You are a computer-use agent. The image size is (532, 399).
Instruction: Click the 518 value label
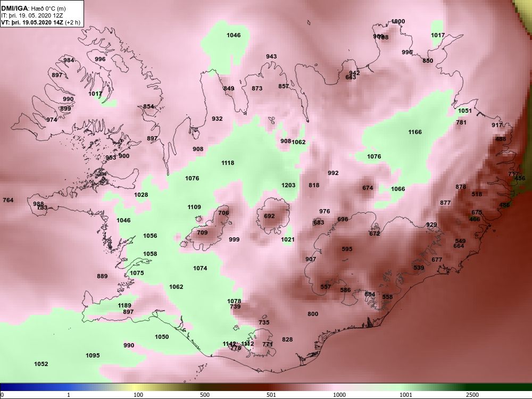click(477, 194)
